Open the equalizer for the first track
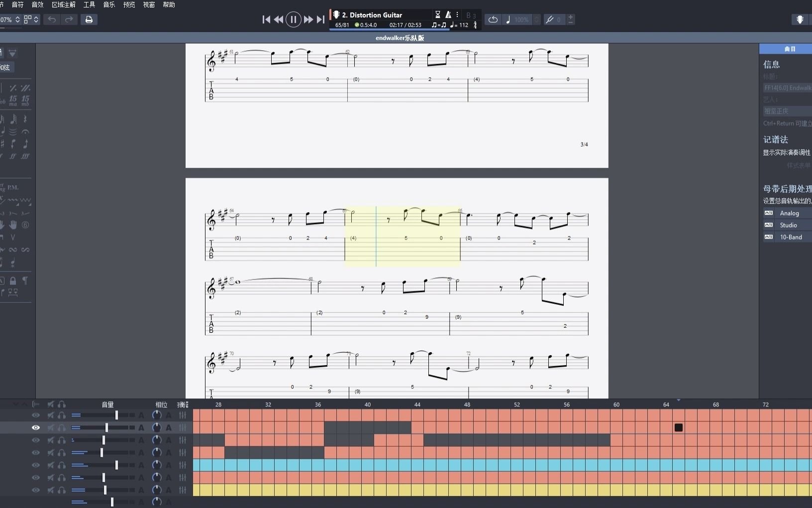812x508 pixels. coord(183,415)
